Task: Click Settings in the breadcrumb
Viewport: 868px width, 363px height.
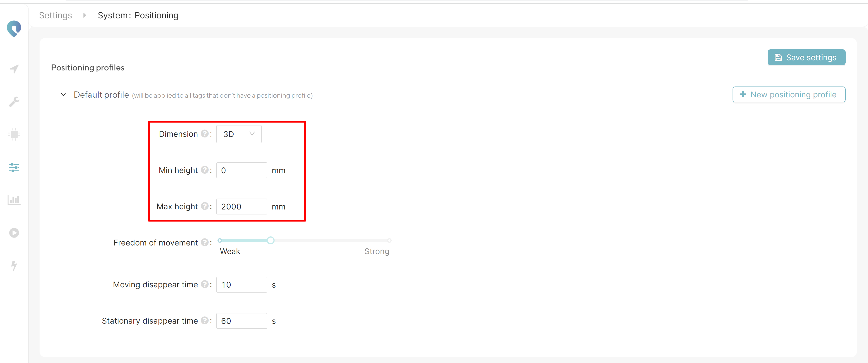Action: coord(55,15)
